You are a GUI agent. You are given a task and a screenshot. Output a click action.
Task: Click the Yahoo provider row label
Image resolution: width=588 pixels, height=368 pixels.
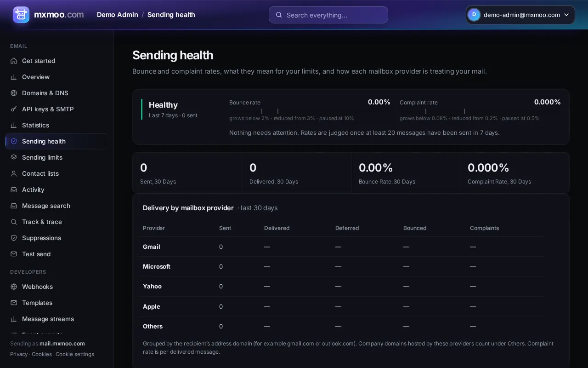(x=152, y=286)
